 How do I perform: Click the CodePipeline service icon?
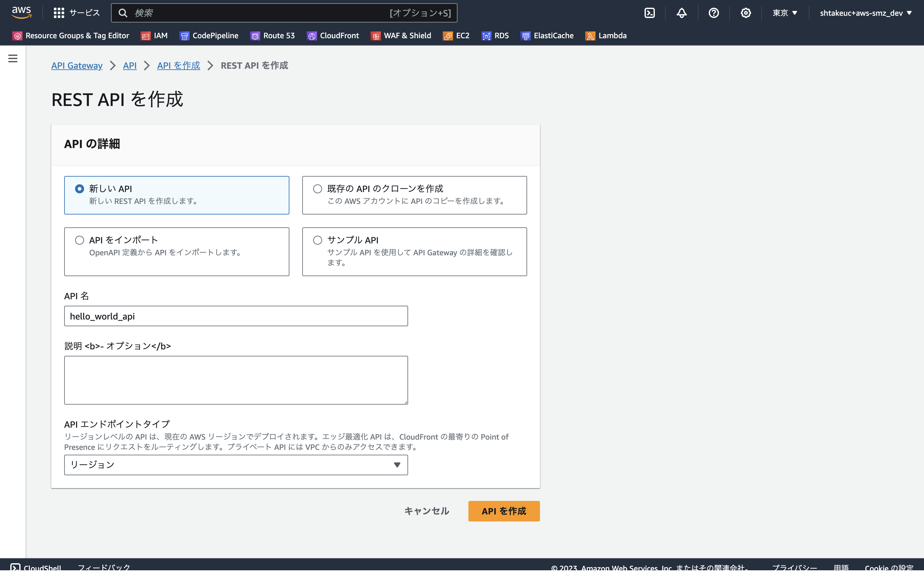click(184, 36)
